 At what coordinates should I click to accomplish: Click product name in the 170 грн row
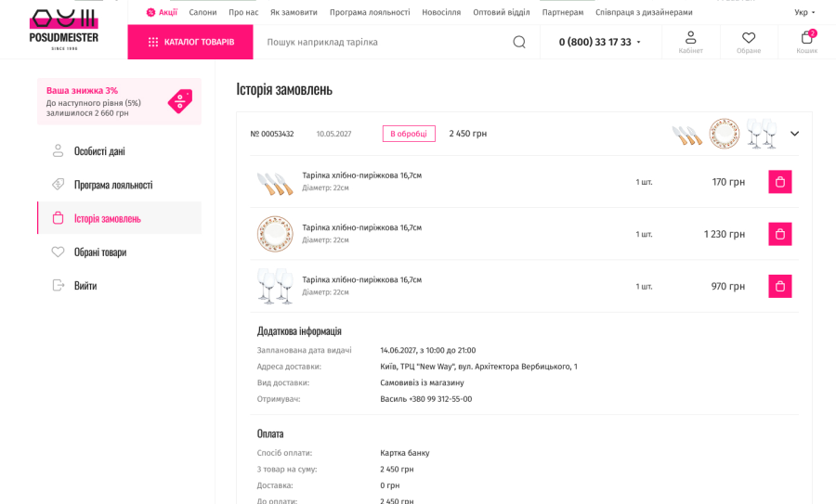pos(362,175)
